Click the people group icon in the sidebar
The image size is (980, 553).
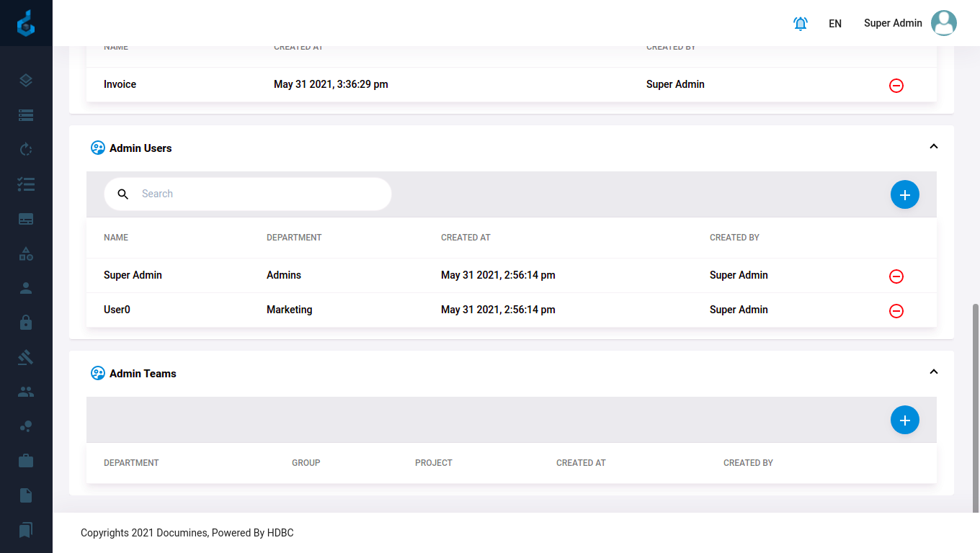click(x=26, y=392)
